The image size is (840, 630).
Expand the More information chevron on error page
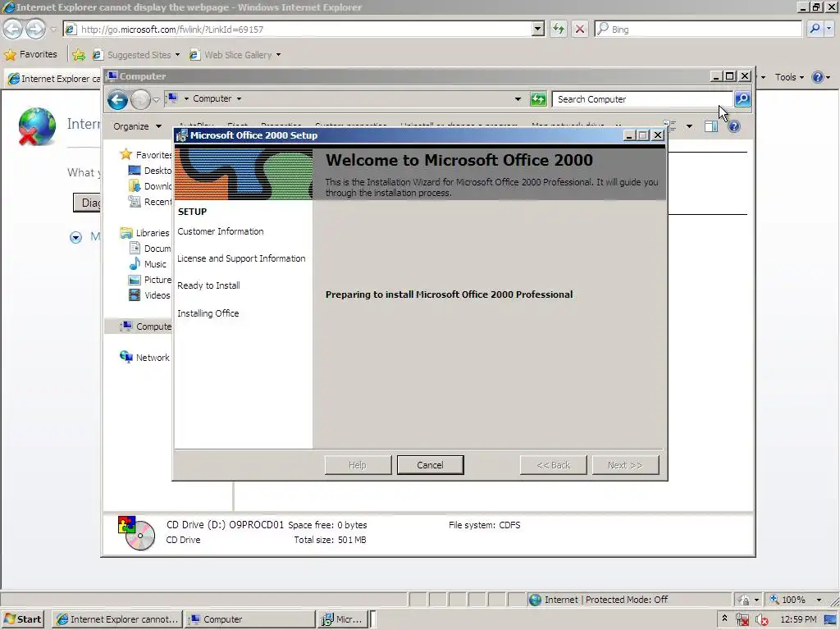click(75, 237)
